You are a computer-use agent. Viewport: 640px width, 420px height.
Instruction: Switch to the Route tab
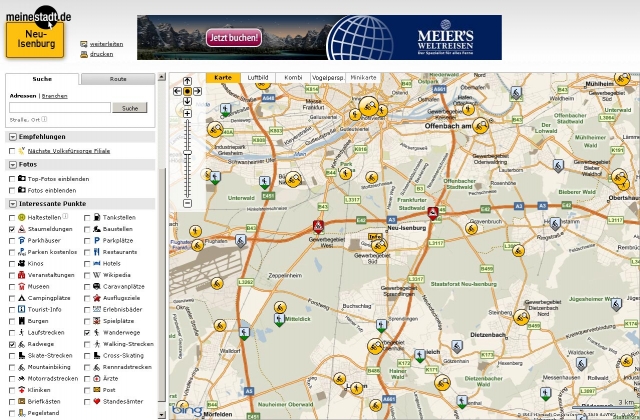pos(118,78)
